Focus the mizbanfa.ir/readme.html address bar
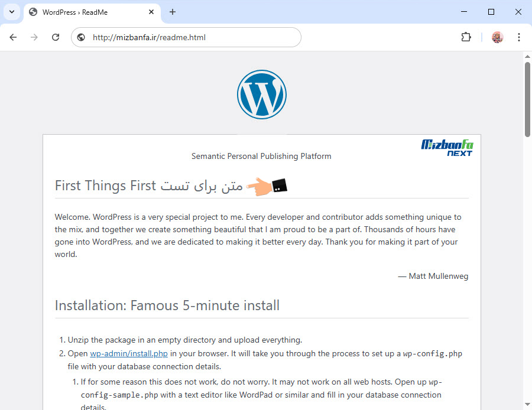The width and height of the screenshot is (532, 410). (x=189, y=37)
